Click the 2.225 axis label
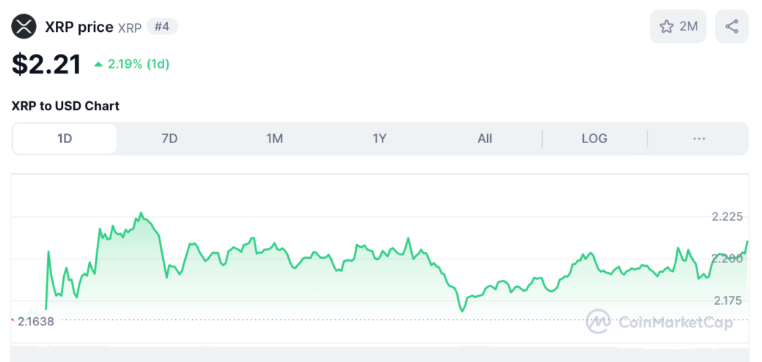Image resolution: width=762 pixels, height=362 pixels. point(727,217)
